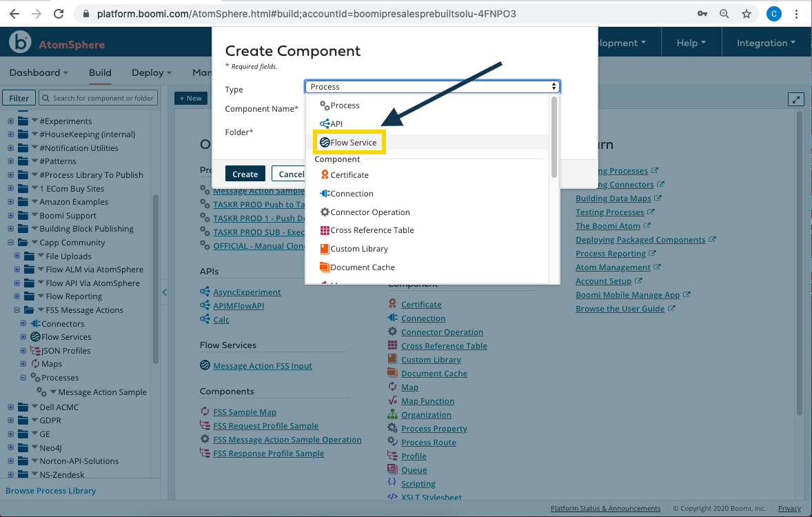Open Message Action FSS Input link
Viewport: 812px width, 517px height.
[263, 366]
